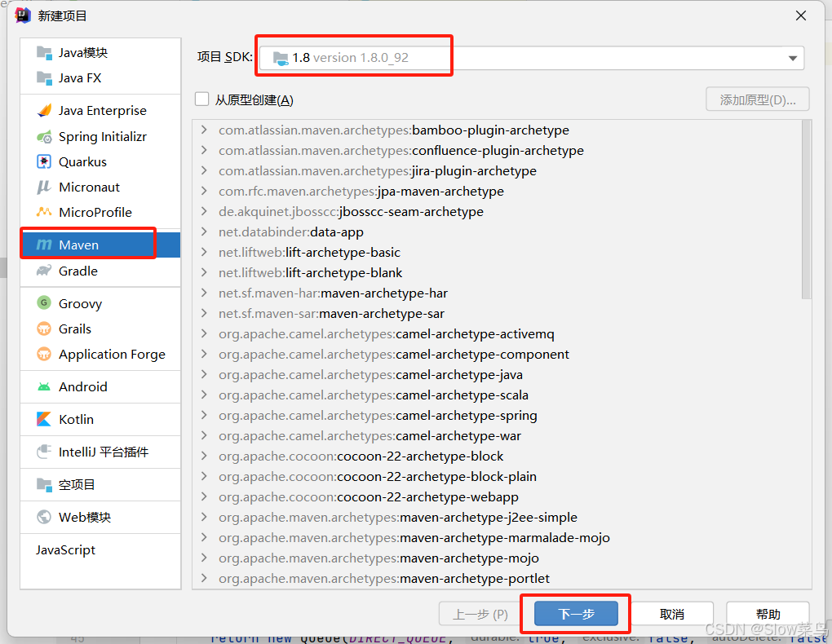
Task: Click the 帮助 button
Action: coord(768,614)
